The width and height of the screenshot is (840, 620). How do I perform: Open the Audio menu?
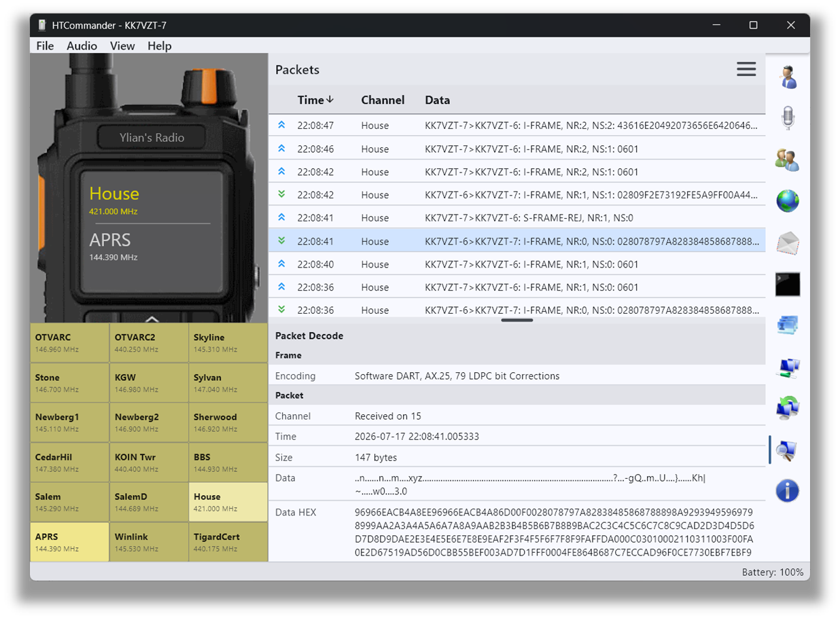tap(82, 45)
